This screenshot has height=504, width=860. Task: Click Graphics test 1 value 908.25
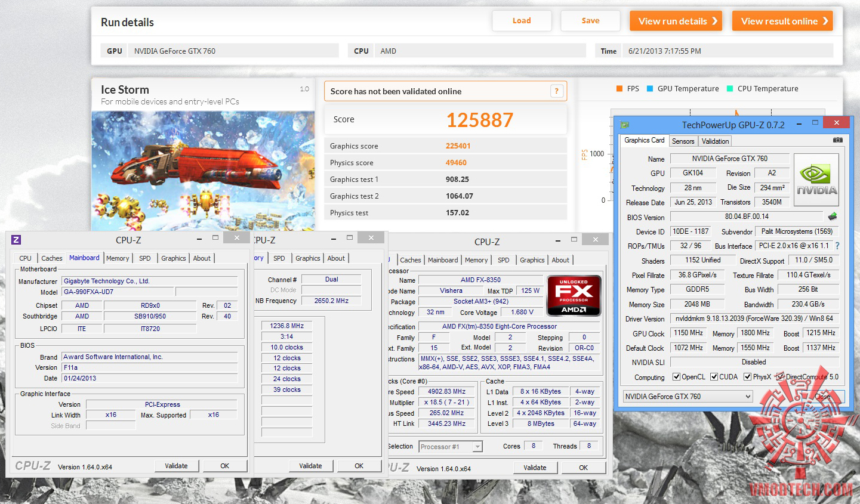(457, 180)
